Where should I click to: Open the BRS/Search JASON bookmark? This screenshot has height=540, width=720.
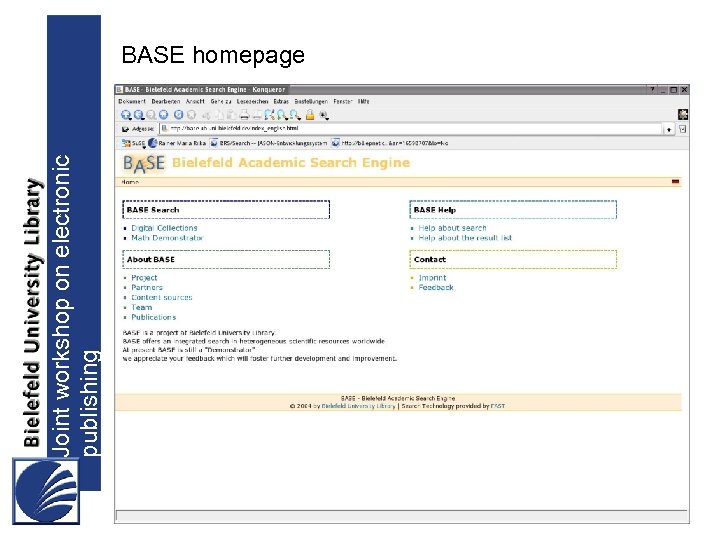pyautogui.click(x=269, y=143)
